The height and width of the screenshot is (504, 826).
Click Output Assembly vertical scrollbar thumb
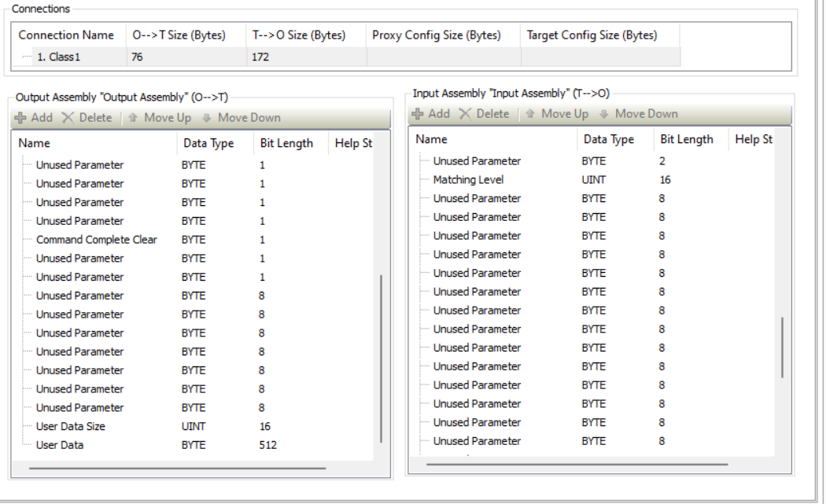click(382, 359)
